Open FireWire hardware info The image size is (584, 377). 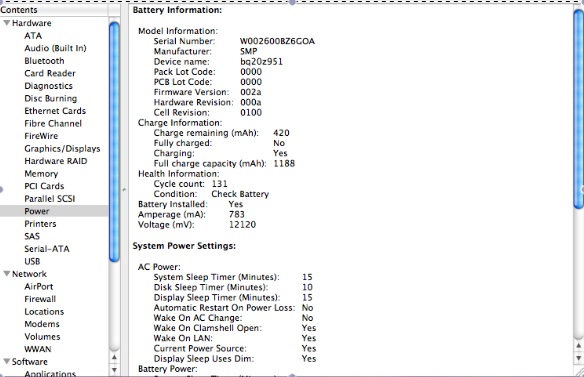41,136
